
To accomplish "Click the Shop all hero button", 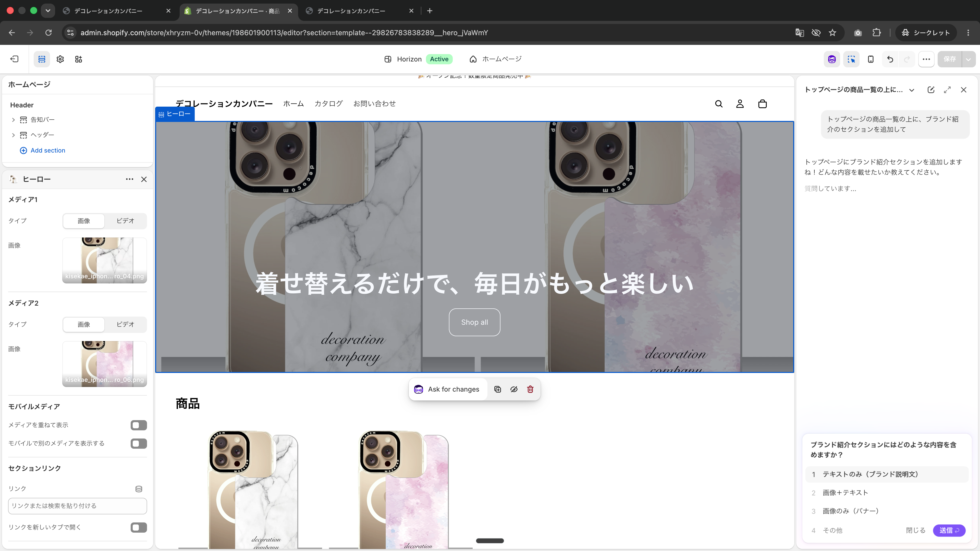I will coord(474,322).
